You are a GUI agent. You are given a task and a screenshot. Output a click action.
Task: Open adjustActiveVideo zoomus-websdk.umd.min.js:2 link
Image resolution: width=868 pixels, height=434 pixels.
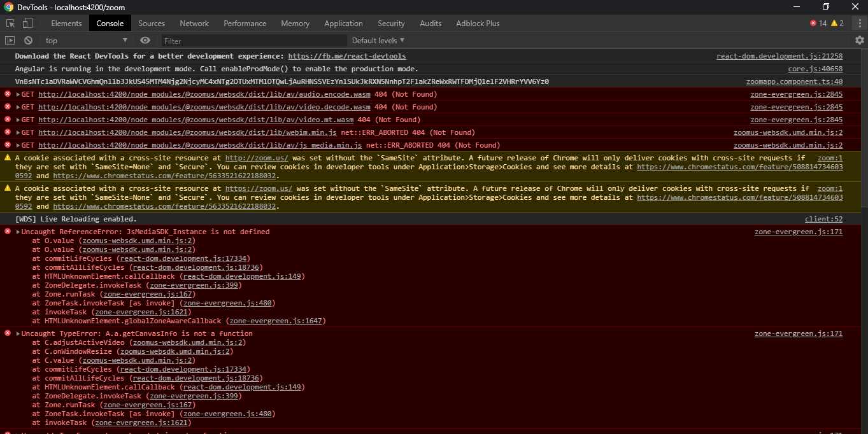click(187, 342)
